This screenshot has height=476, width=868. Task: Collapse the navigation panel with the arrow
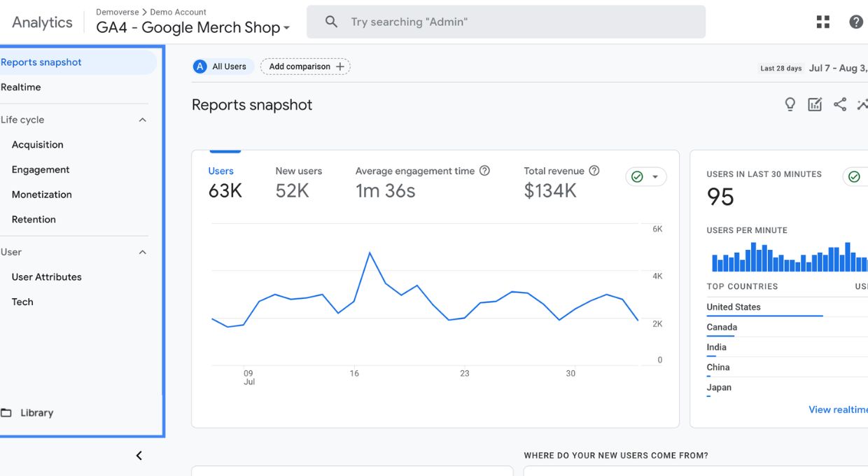(x=139, y=455)
